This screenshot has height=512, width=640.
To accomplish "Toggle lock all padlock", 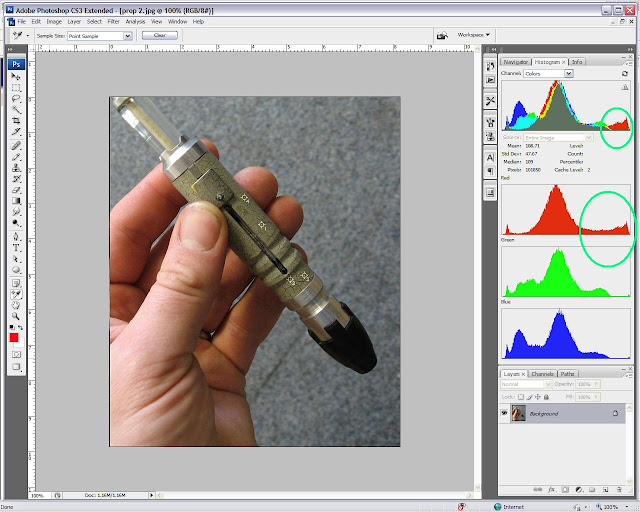I will [x=546, y=396].
